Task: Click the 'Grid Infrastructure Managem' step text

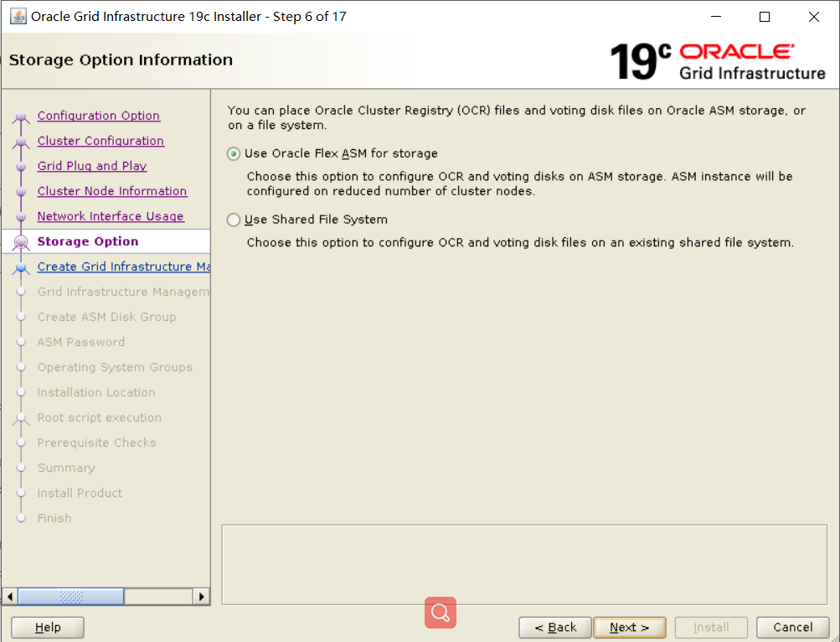Action: click(123, 292)
